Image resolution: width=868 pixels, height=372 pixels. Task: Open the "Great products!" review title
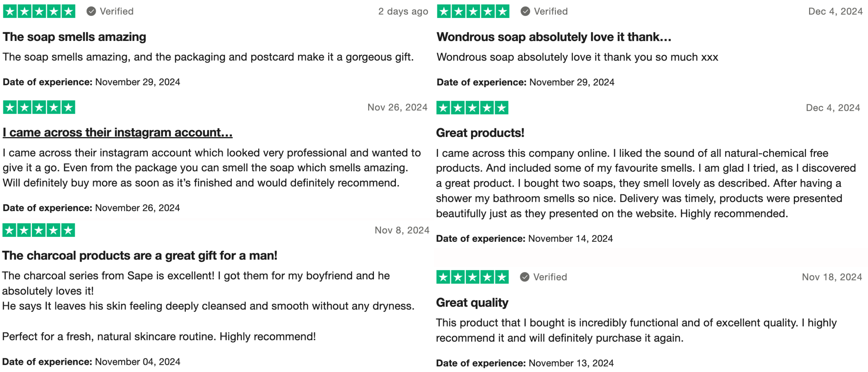(480, 133)
